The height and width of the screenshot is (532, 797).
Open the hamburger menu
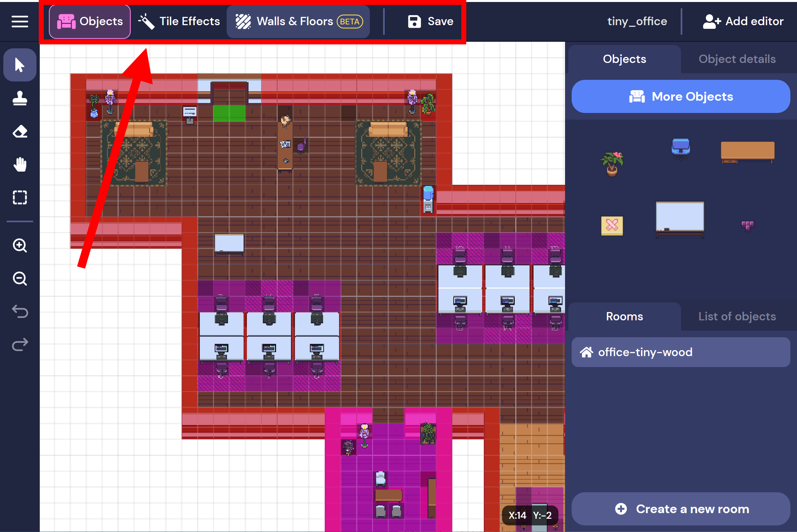[x=20, y=22]
